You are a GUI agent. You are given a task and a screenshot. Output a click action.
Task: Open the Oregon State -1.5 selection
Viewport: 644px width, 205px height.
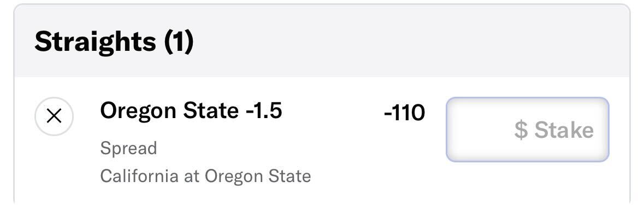[x=191, y=110]
